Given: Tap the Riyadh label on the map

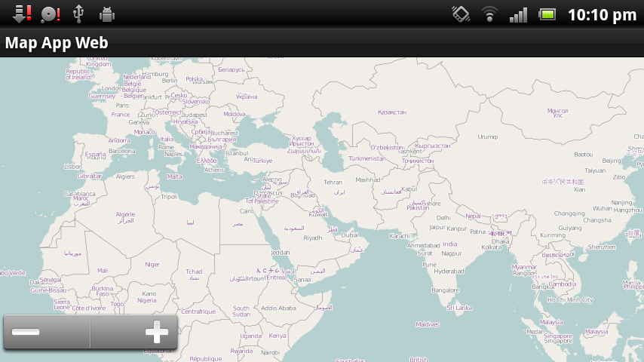Looking at the screenshot, I should (x=312, y=238).
